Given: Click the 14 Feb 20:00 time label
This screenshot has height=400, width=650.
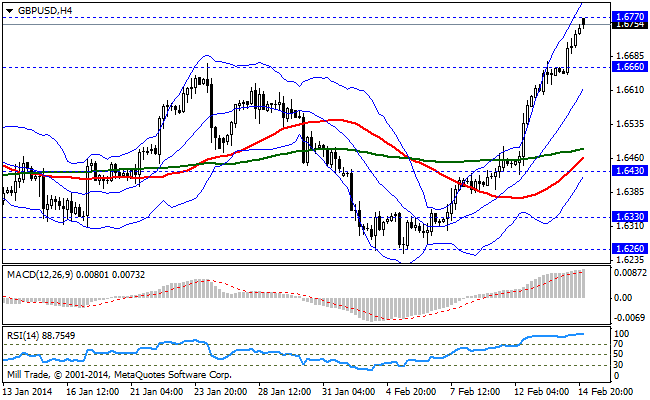Looking at the screenshot, I should coord(606,392).
